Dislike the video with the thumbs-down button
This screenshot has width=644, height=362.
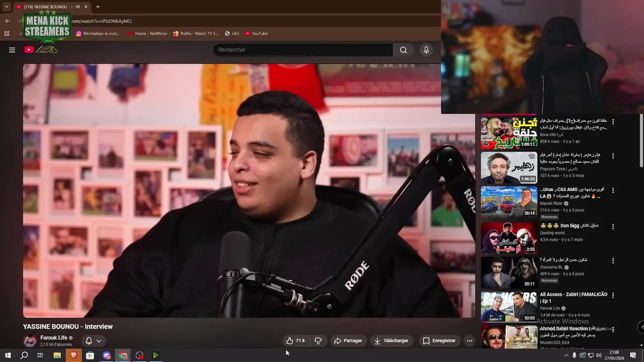tap(318, 341)
